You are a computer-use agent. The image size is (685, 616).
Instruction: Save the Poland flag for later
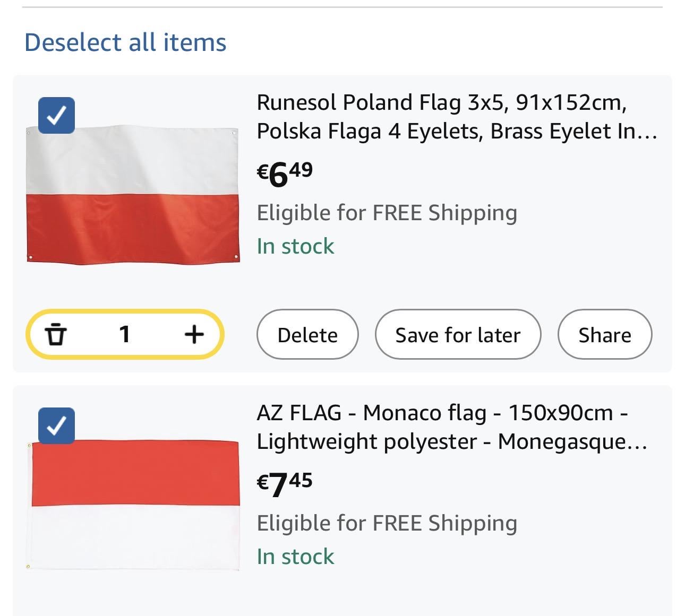tap(458, 335)
